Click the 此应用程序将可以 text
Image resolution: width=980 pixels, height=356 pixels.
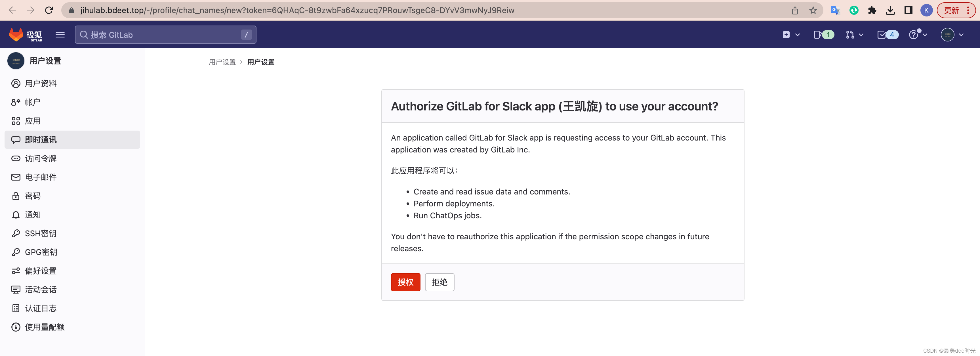424,171
